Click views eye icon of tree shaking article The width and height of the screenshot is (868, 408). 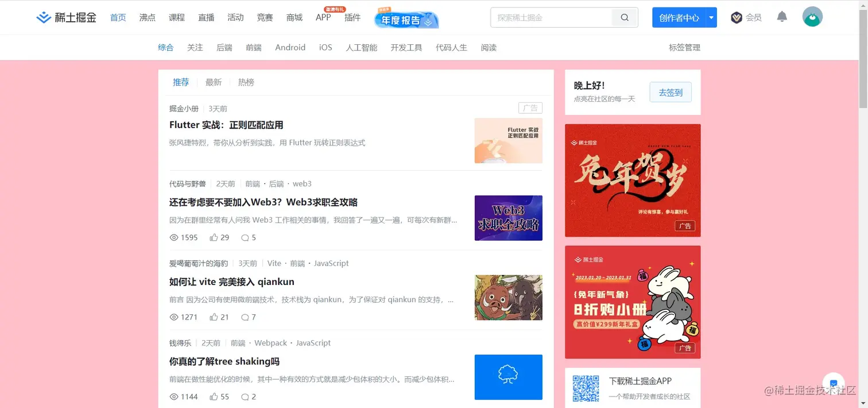pos(174,397)
